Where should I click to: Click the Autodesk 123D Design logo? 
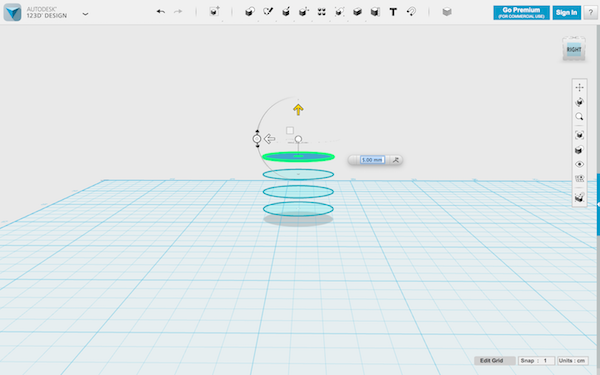point(12,12)
